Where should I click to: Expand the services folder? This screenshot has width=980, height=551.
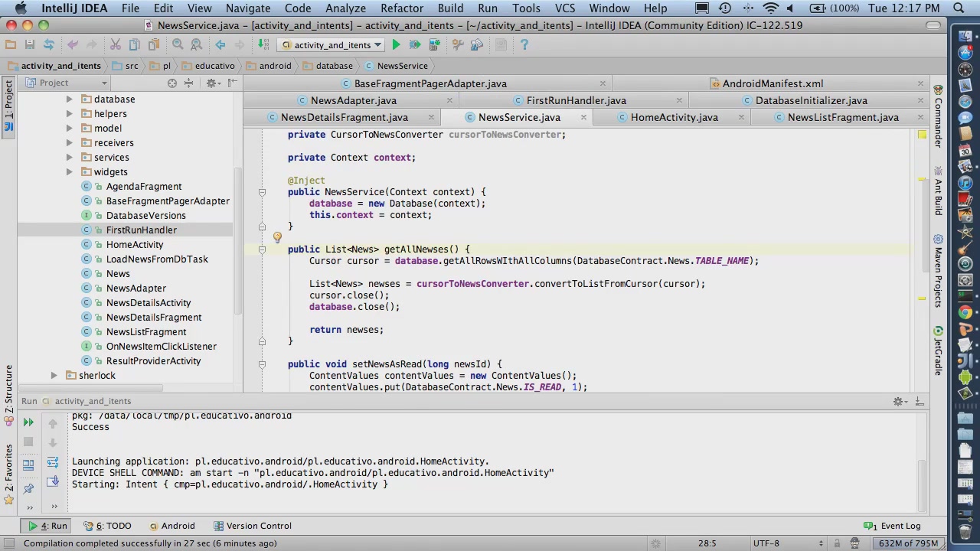(69, 158)
